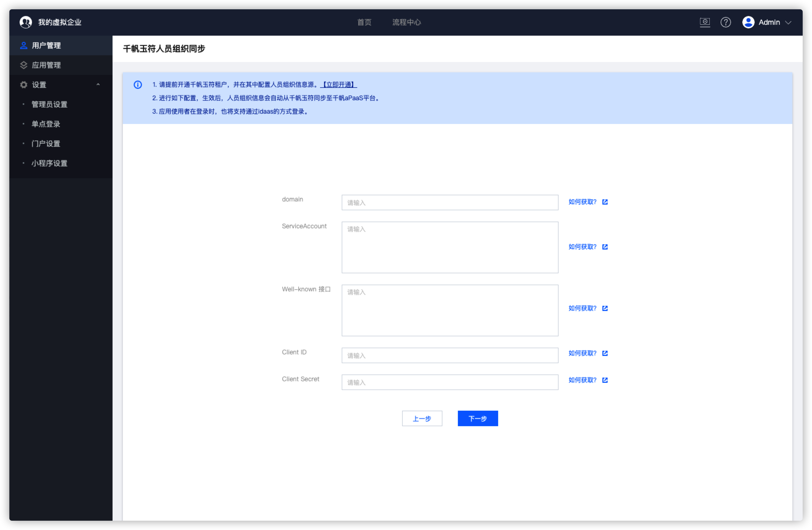Go to 首页 in top navigation
Viewport: 812px width, 530px height.
click(364, 22)
